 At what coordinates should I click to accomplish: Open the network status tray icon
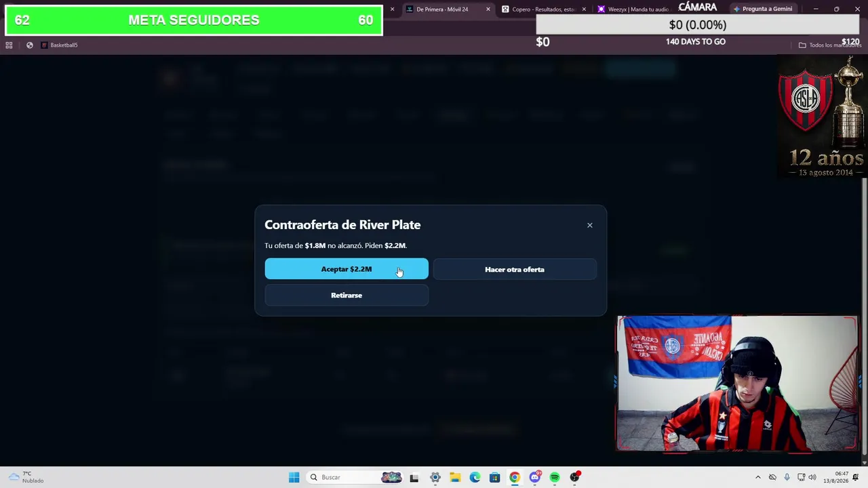coord(801,477)
